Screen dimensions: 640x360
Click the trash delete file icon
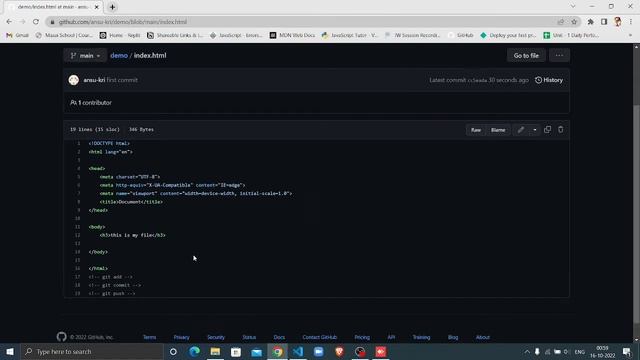(560, 129)
